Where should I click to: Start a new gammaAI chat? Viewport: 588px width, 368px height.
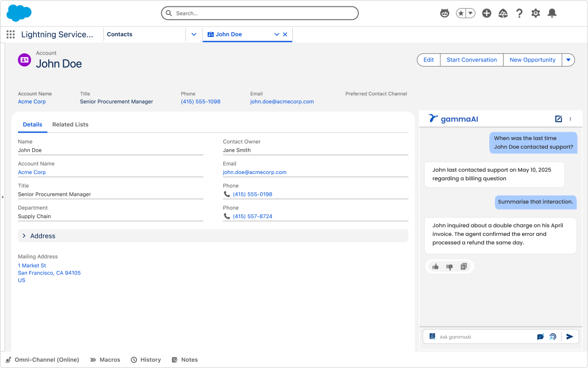[x=558, y=119]
